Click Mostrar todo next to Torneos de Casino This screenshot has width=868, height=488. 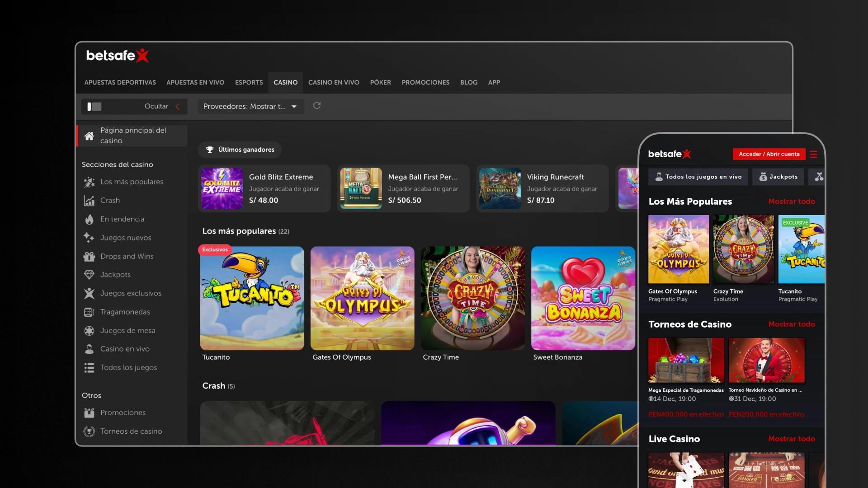(792, 324)
